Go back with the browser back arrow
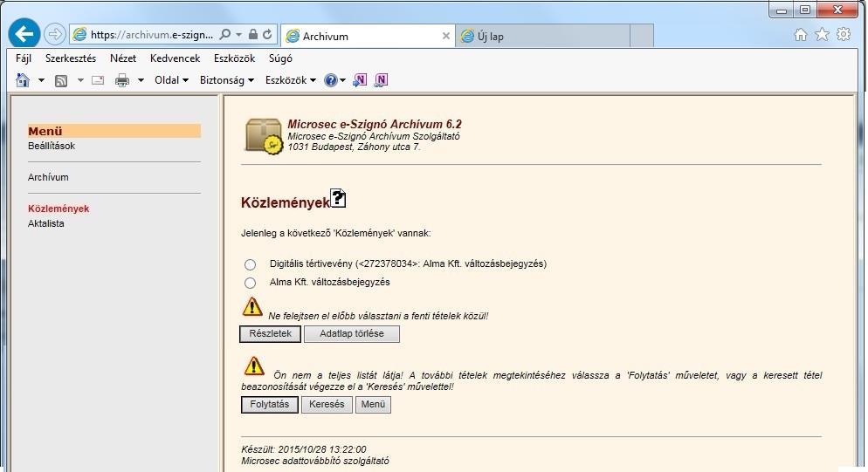 (24, 34)
